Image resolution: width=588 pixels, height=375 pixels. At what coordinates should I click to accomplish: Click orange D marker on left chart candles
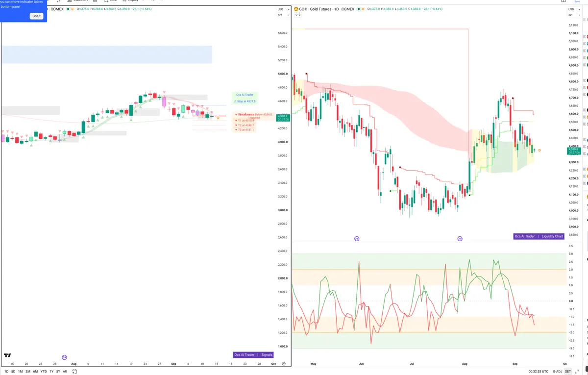[x=218, y=118]
